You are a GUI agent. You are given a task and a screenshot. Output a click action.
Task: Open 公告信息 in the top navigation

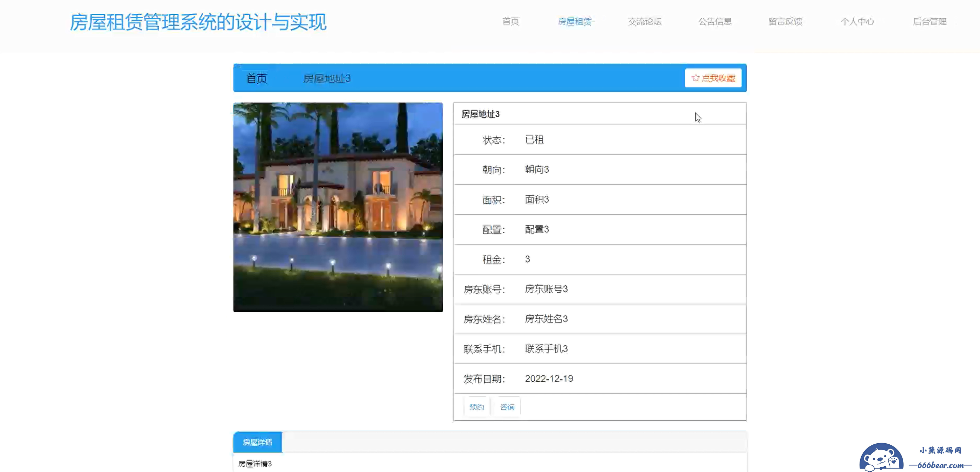point(715,21)
